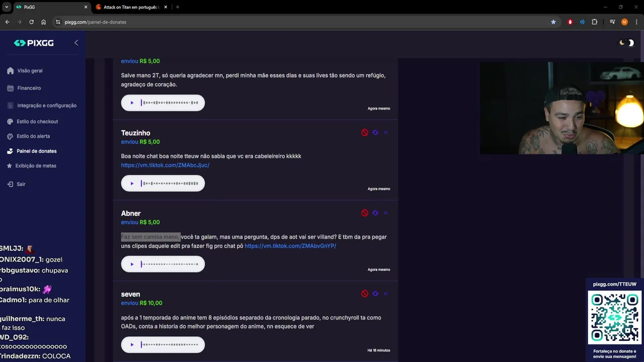Open Integração e configuração page
The height and width of the screenshot is (362, 644).
pyautogui.click(x=42, y=106)
